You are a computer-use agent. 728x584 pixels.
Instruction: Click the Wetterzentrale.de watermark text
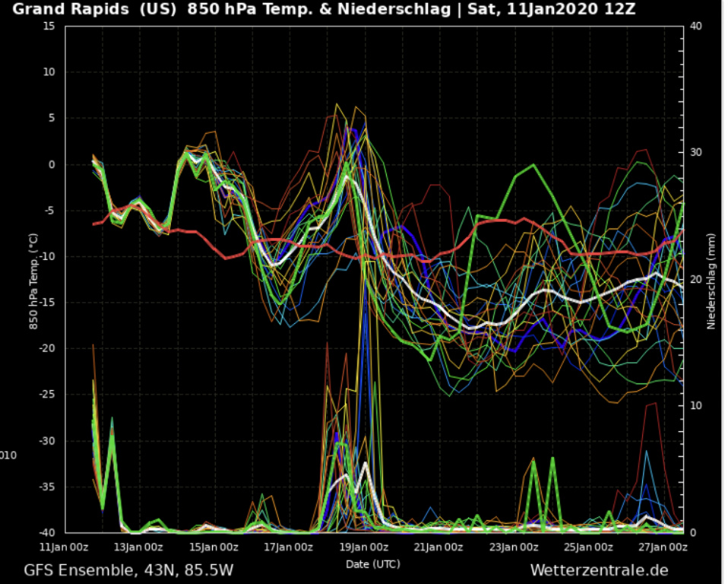(599, 570)
